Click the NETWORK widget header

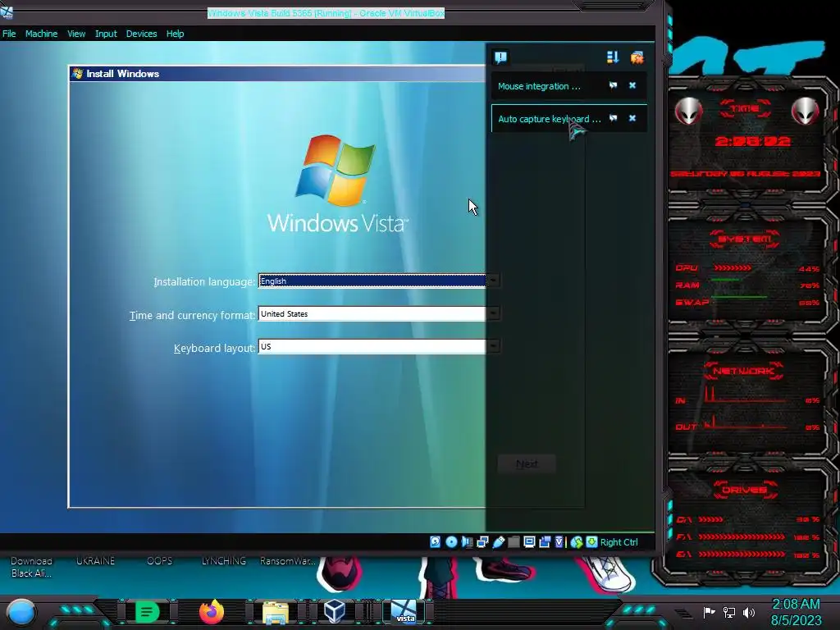point(743,371)
